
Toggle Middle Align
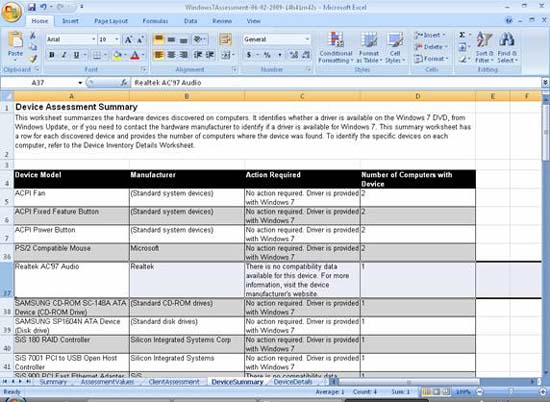click(x=171, y=39)
